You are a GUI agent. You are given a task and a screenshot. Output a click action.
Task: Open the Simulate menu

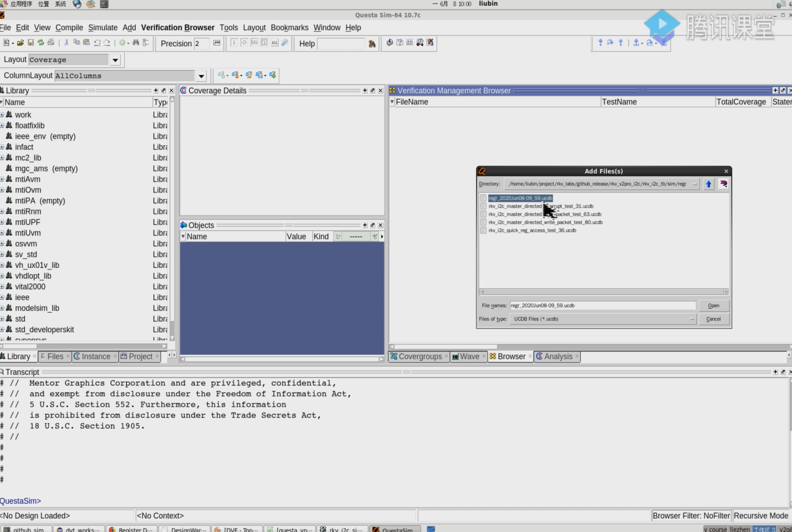pos(103,28)
